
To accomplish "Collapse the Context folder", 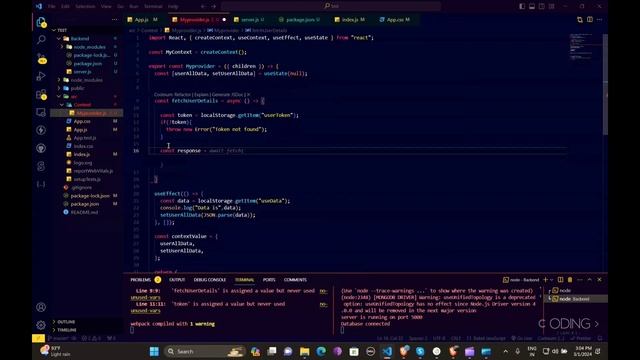I will coord(82,105).
